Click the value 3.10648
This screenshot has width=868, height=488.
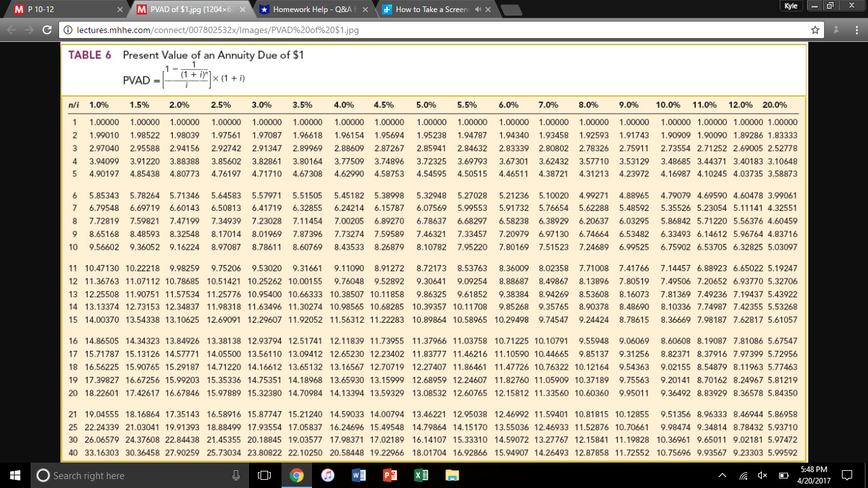click(782, 161)
